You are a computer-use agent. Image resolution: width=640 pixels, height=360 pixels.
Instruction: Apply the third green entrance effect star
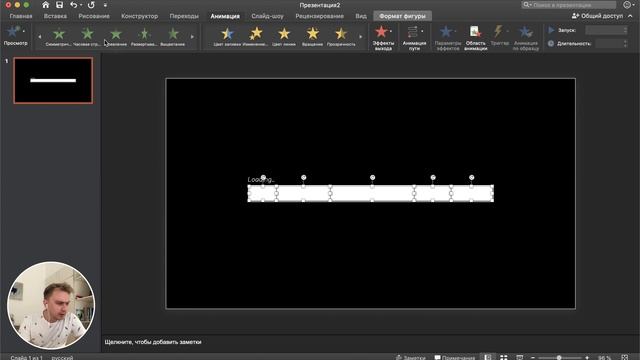(116, 36)
